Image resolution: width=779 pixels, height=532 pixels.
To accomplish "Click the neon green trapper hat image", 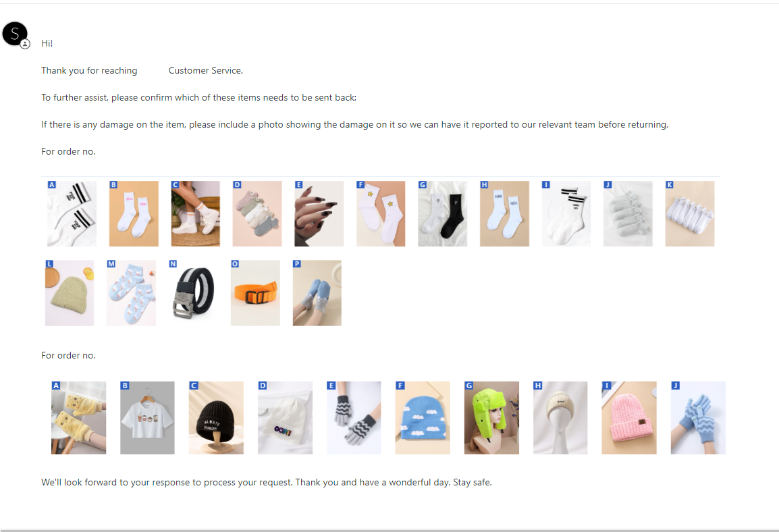I will tap(491, 418).
